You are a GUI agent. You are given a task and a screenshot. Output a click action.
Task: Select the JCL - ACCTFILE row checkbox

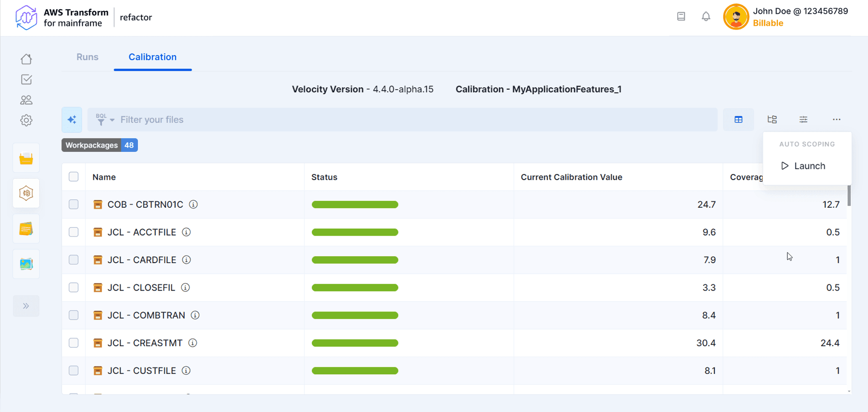(x=74, y=232)
